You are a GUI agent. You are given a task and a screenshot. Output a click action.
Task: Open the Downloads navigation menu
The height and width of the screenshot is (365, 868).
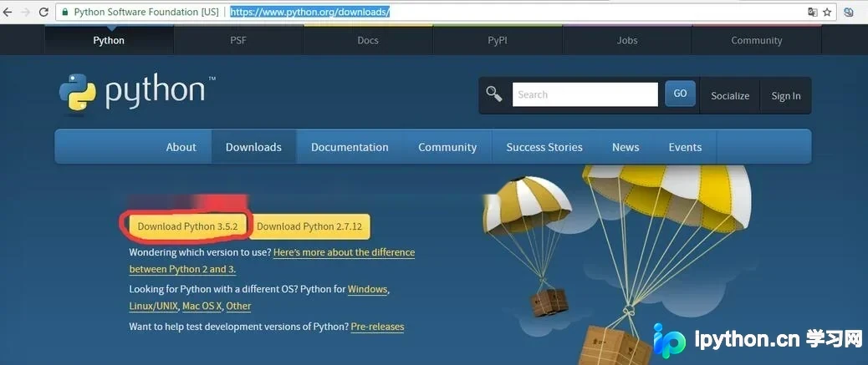coord(253,147)
